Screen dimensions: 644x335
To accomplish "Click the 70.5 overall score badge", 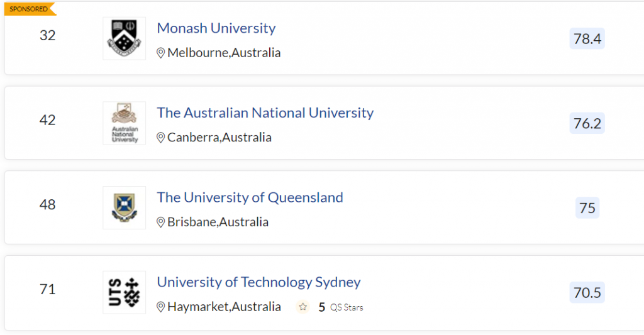I will click(x=587, y=292).
